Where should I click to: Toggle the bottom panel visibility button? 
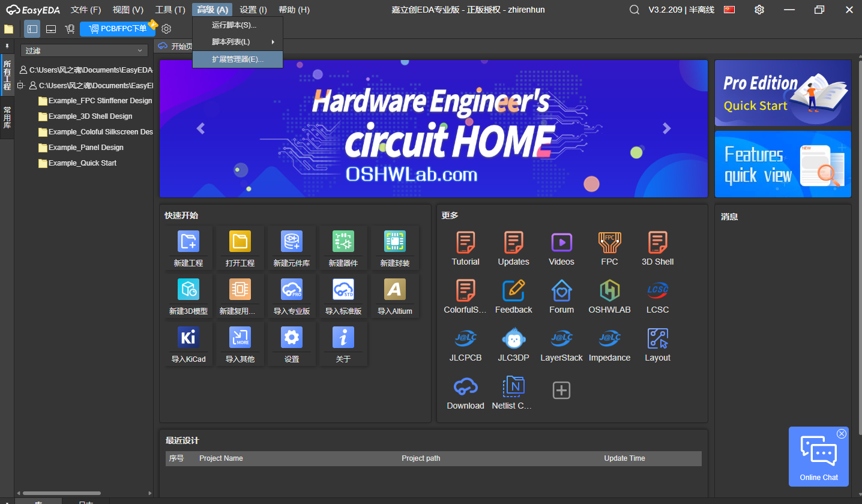point(51,29)
